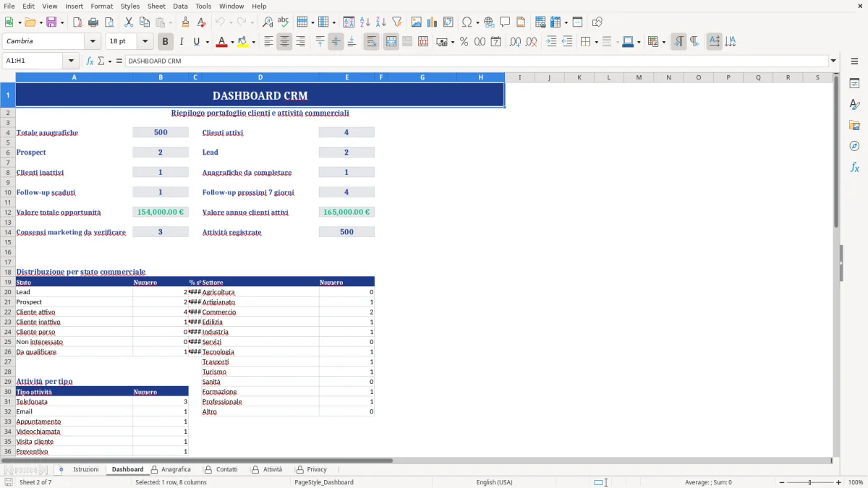
Task: Open the Function Wizard fx icon
Action: [90, 61]
